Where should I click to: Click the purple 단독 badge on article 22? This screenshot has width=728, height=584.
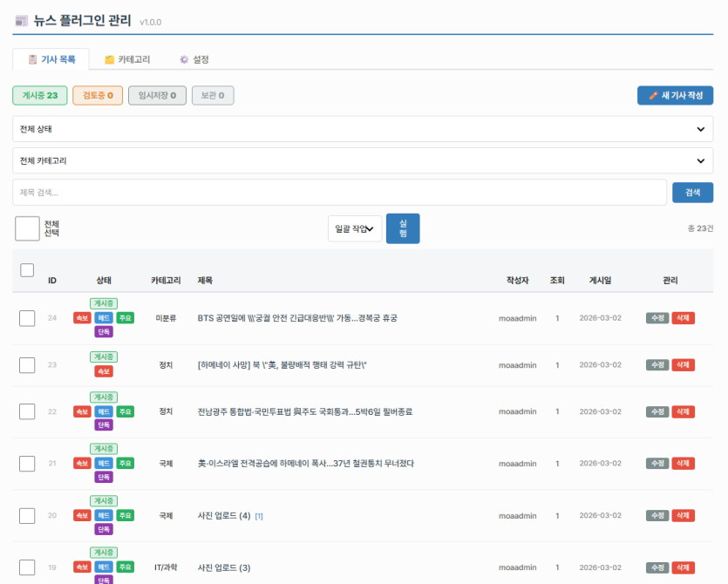[x=104, y=424]
